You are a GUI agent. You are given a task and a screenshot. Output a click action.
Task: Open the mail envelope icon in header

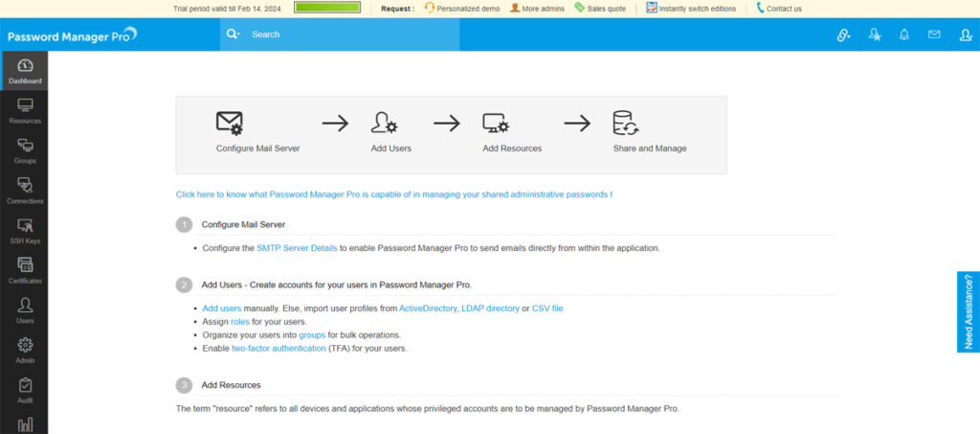coord(934,34)
